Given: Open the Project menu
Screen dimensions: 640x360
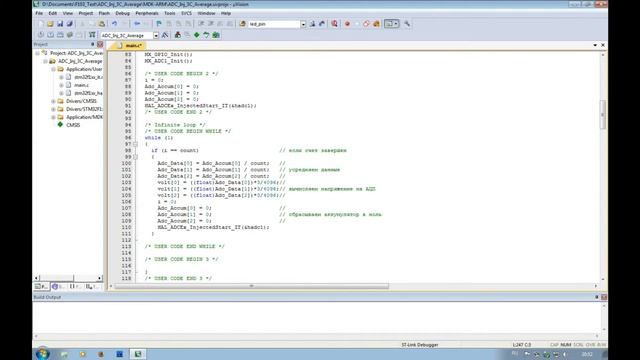Looking at the screenshot, I should point(86,13).
